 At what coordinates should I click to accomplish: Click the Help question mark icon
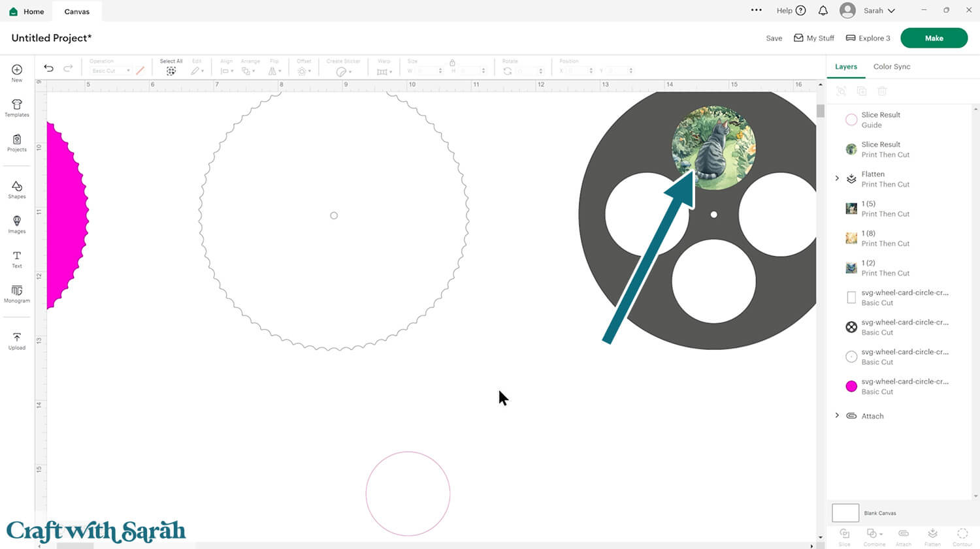(x=800, y=10)
